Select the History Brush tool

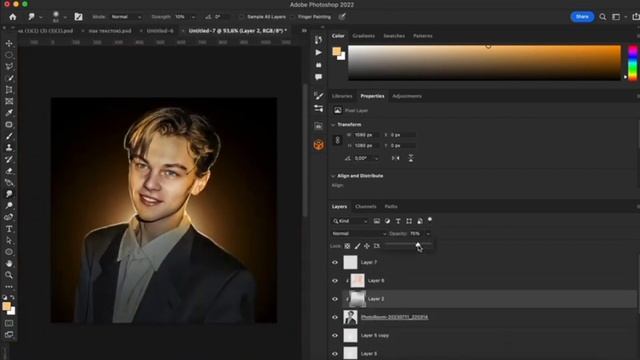coord(9,160)
